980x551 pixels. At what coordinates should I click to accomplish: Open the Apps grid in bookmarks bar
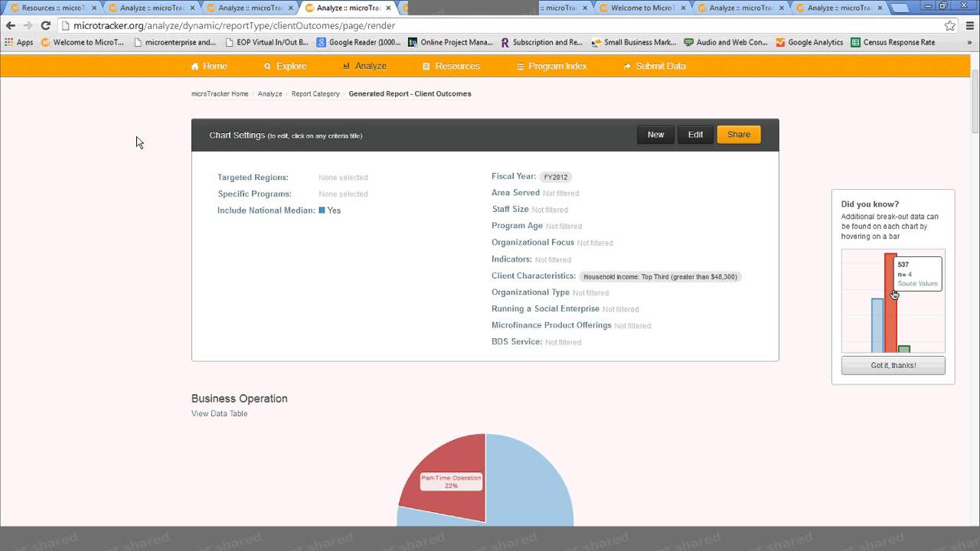pos(19,43)
